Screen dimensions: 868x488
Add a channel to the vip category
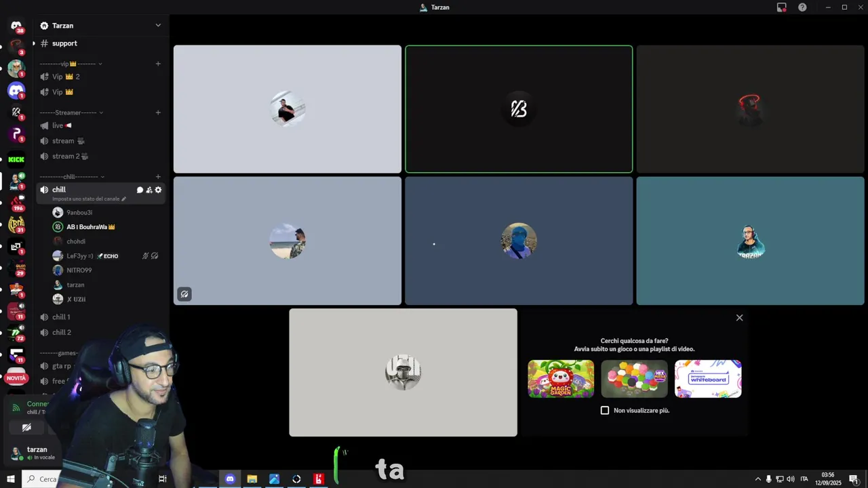click(x=158, y=64)
